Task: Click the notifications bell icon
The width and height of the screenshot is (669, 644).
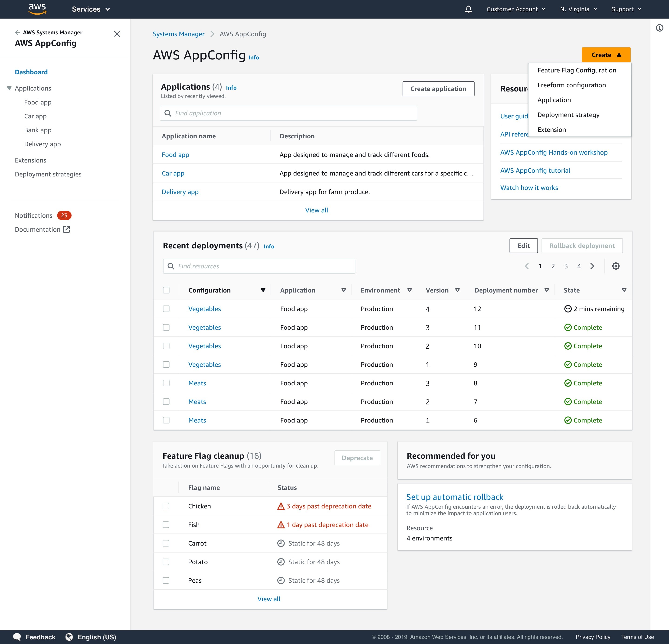Action: 468,9
